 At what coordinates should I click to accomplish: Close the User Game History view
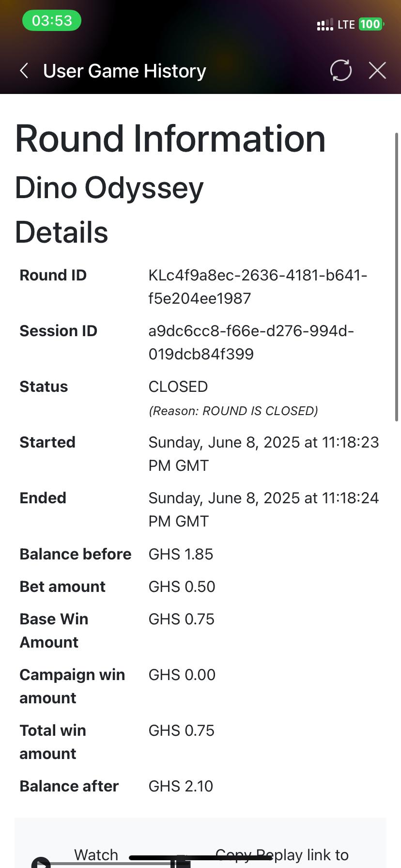tap(377, 71)
